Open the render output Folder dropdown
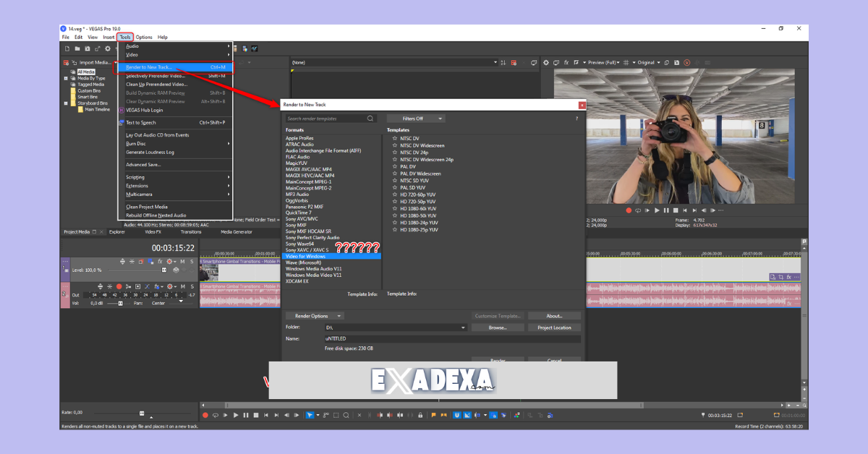The image size is (868, 454). [463, 327]
